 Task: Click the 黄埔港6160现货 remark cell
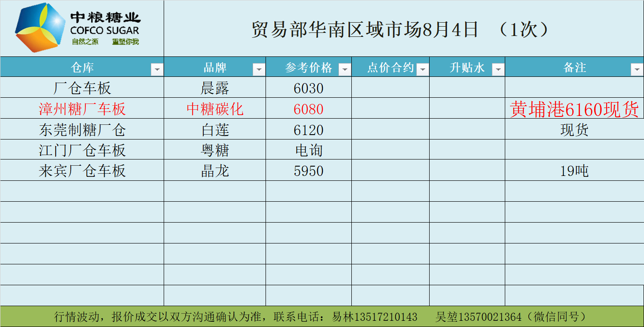click(574, 109)
